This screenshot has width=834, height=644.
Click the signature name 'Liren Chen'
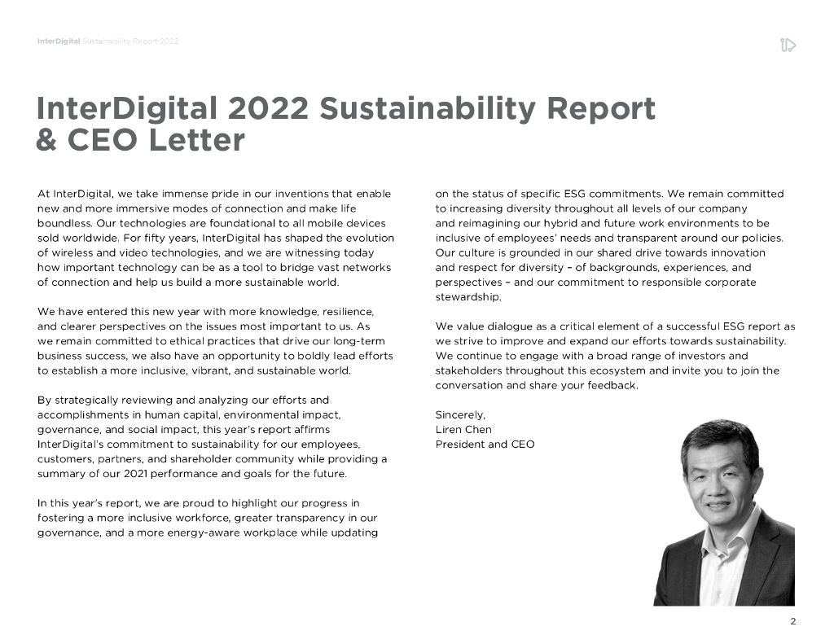point(463,429)
